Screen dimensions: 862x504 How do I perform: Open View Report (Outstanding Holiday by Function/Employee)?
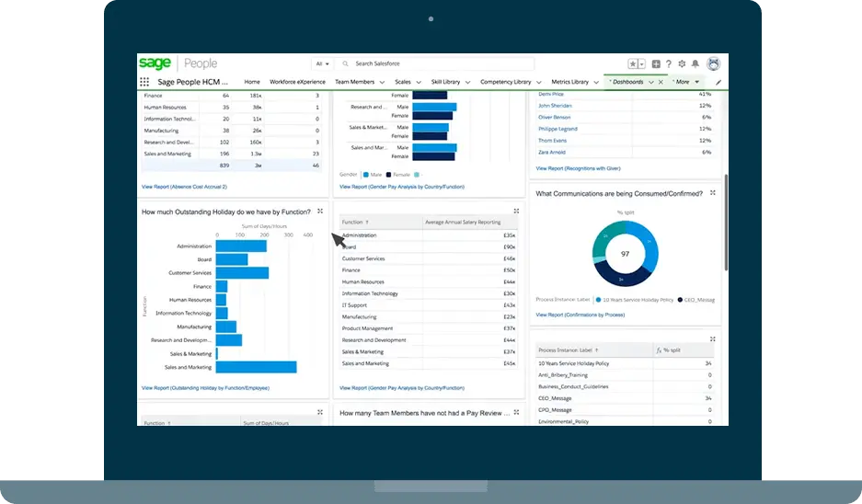click(205, 388)
